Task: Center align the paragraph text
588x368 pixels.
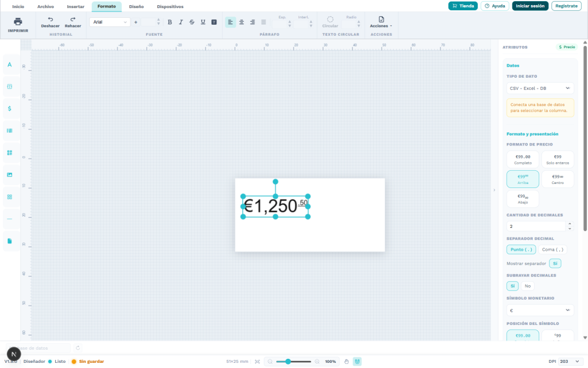Action: (x=242, y=22)
